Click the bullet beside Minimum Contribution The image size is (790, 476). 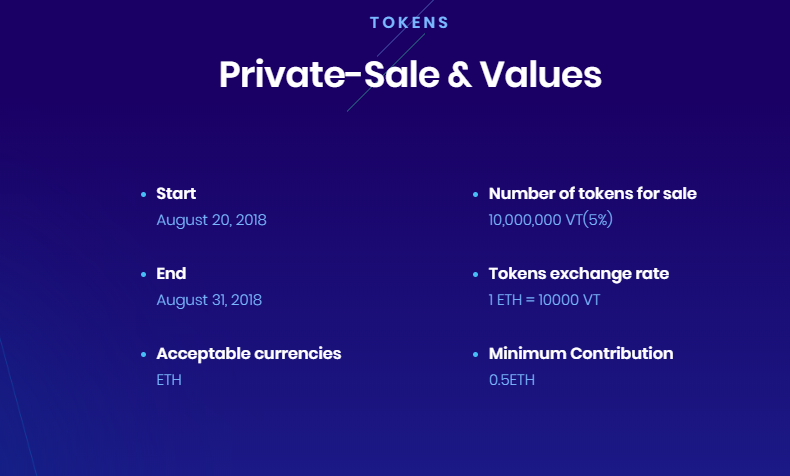pyautogui.click(x=476, y=355)
